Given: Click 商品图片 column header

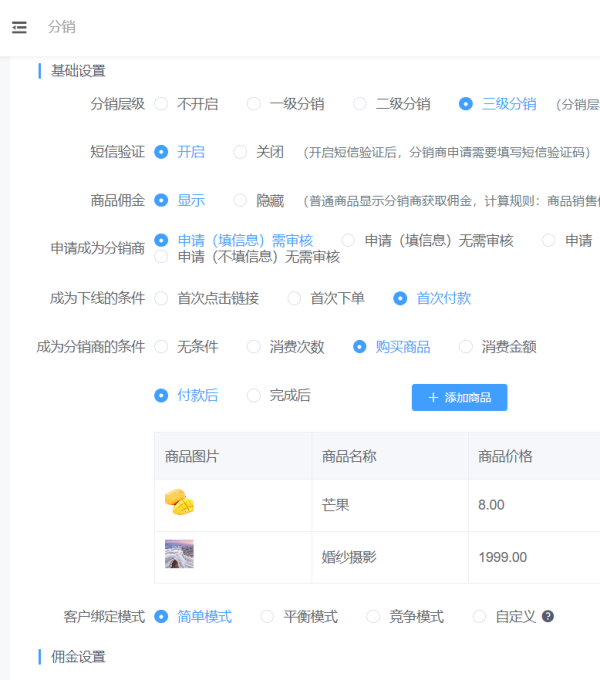Looking at the screenshot, I should (192, 456).
